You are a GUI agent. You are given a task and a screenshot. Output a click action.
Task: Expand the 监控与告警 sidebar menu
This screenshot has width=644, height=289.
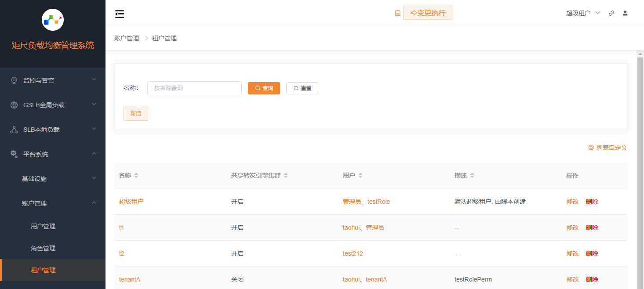click(53, 80)
